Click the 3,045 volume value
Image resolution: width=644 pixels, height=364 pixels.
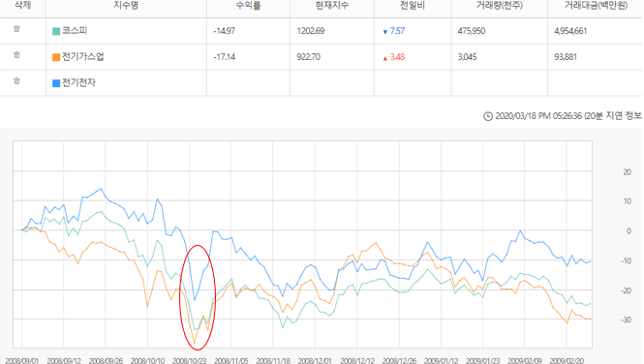[x=468, y=56]
